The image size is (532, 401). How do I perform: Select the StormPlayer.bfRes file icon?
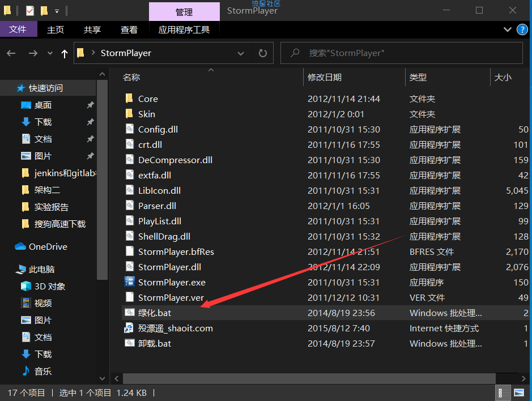coord(130,251)
